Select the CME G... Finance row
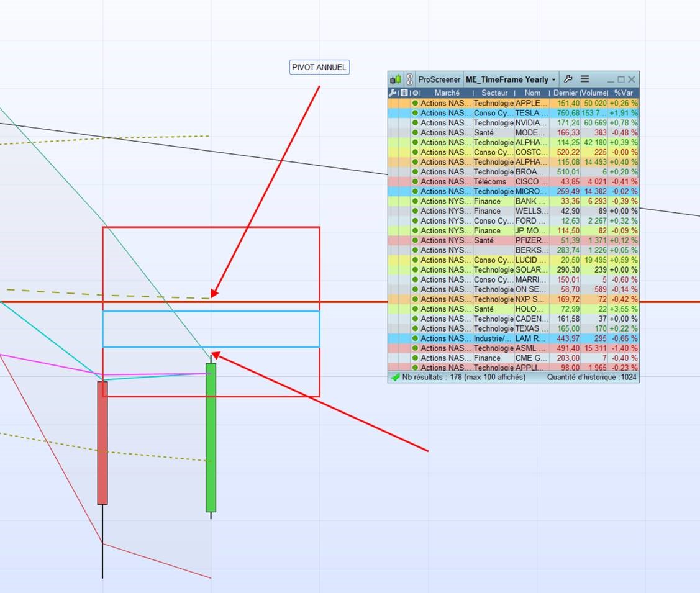This screenshot has width=700, height=593. (514, 358)
